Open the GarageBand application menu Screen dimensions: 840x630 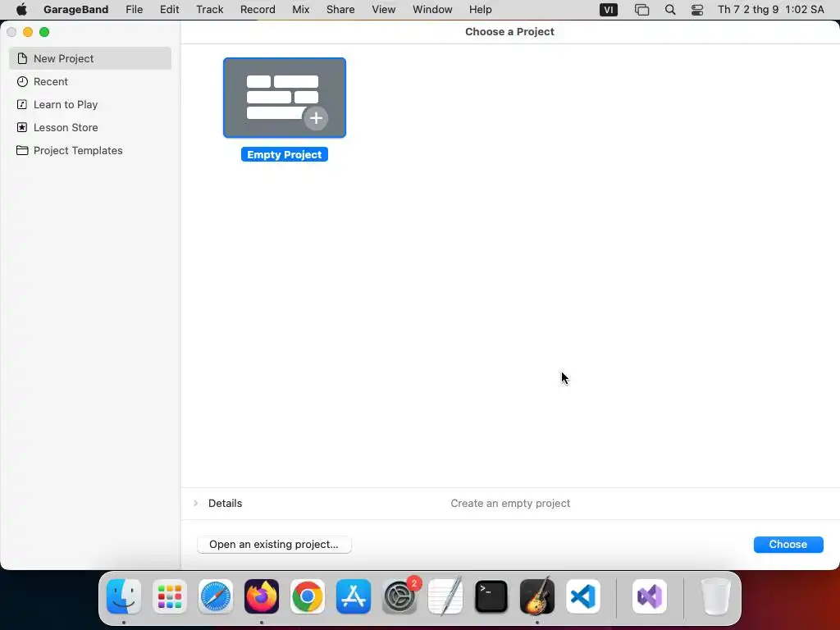[75, 10]
